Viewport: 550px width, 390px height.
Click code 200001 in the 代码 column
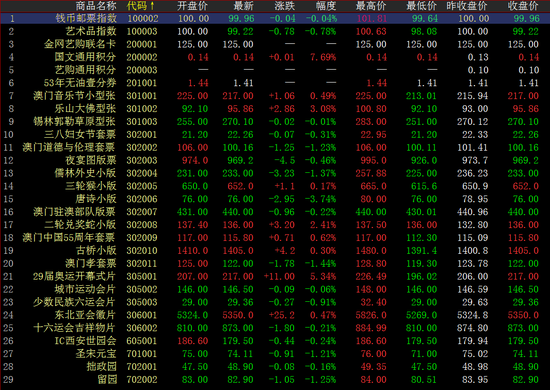tap(142, 45)
